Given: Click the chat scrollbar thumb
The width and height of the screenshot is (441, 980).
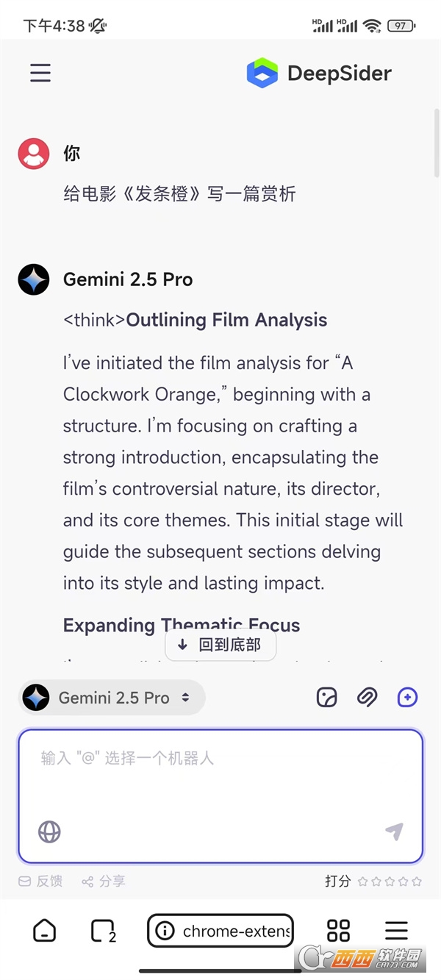Looking at the screenshot, I should point(437,143).
